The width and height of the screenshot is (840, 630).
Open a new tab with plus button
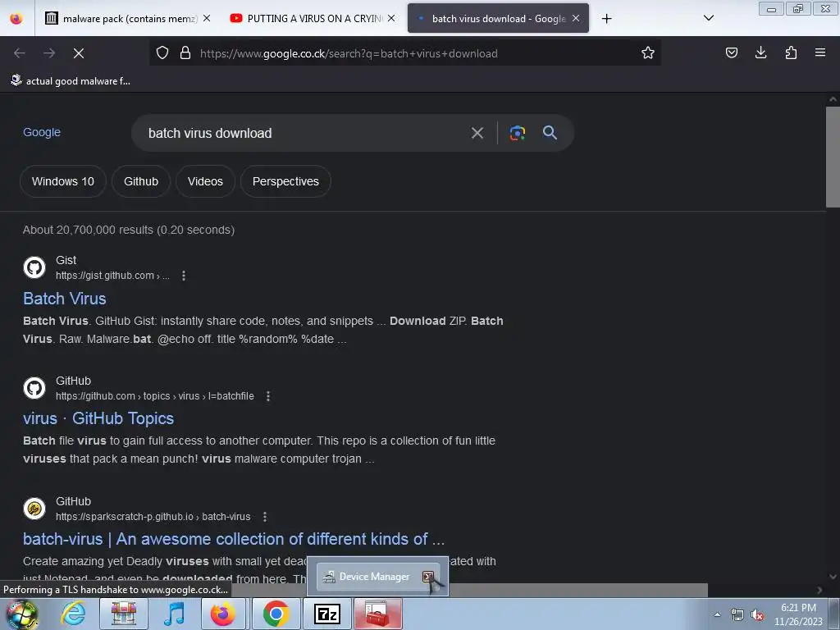pyautogui.click(x=606, y=19)
